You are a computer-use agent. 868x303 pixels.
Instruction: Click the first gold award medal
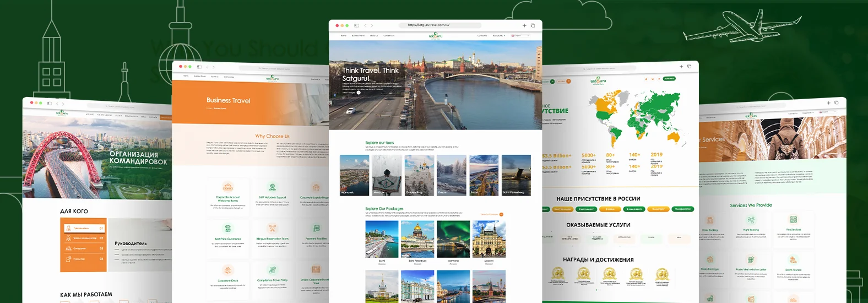click(x=557, y=273)
